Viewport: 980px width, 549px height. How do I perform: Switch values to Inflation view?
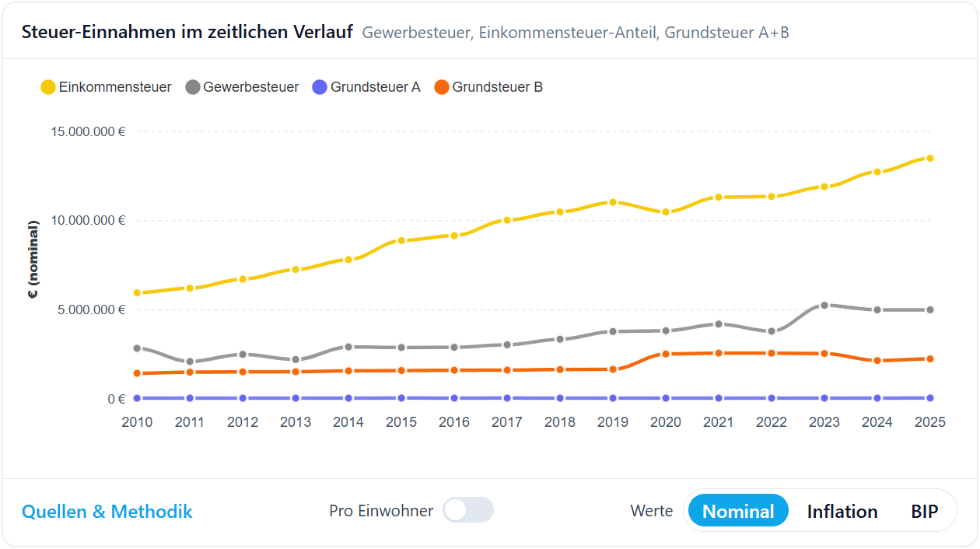point(842,511)
